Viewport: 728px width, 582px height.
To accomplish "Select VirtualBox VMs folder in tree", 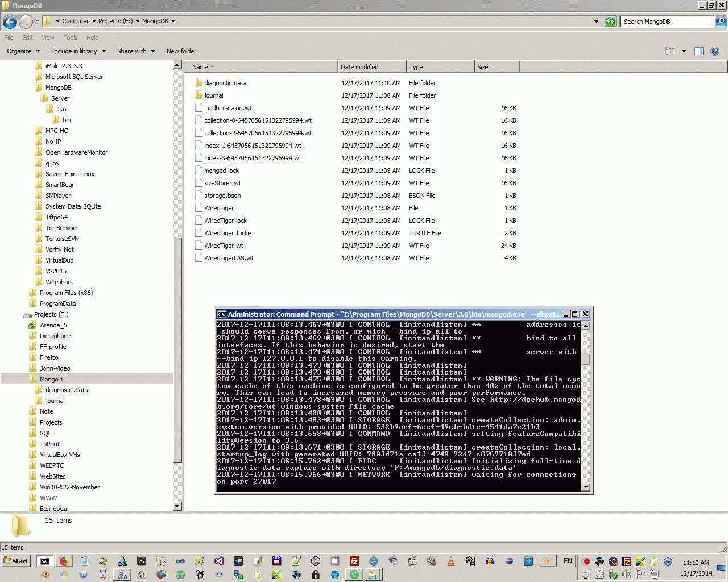I will click(x=60, y=455).
